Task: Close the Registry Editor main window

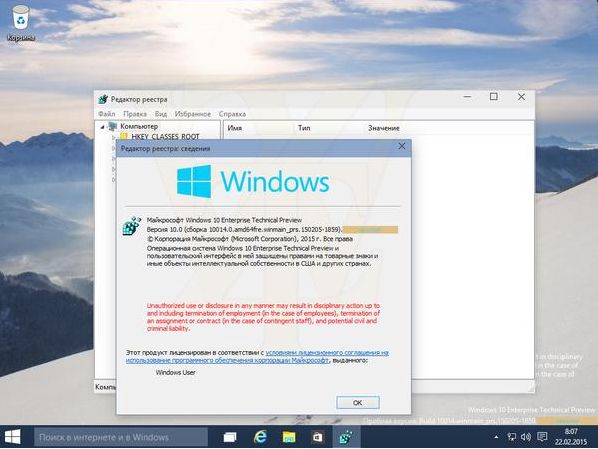Action: 521,97
